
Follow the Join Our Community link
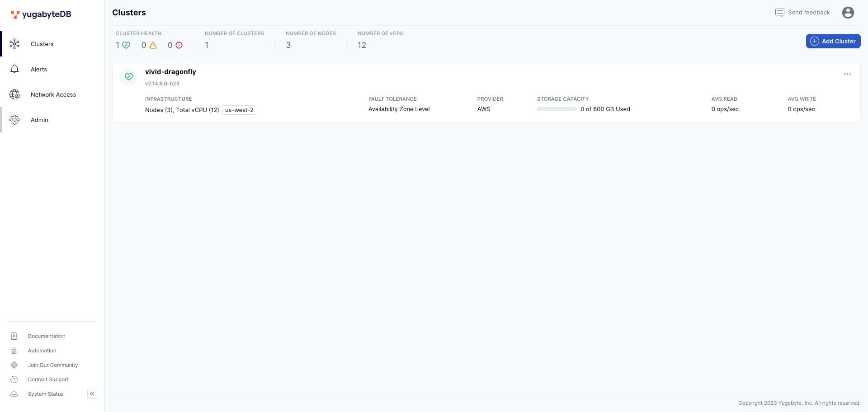click(x=53, y=365)
